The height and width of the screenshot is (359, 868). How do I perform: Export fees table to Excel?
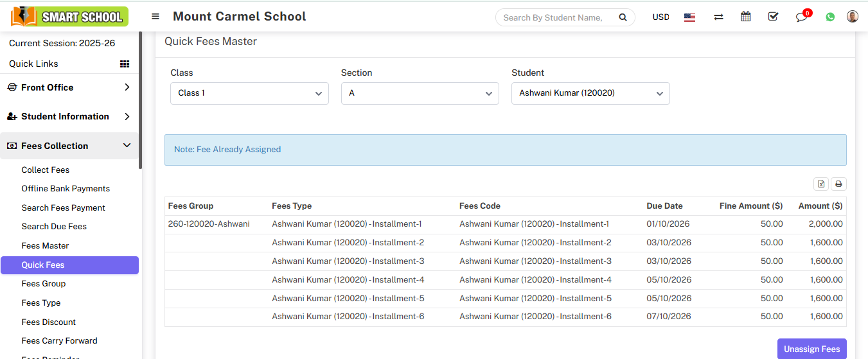(821, 184)
